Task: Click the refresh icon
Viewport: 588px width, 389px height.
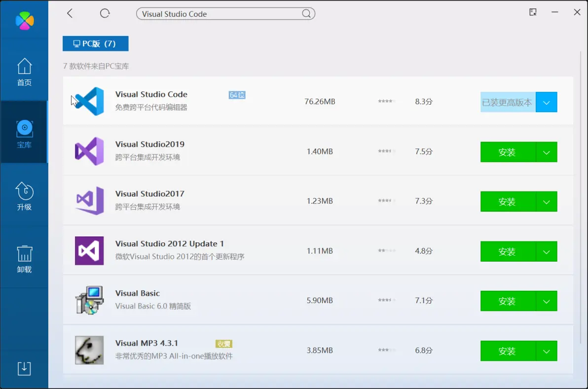Action: coord(105,13)
